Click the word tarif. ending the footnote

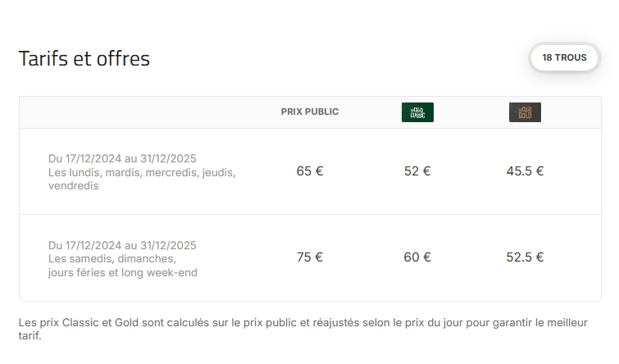click(x=30, y=335)
